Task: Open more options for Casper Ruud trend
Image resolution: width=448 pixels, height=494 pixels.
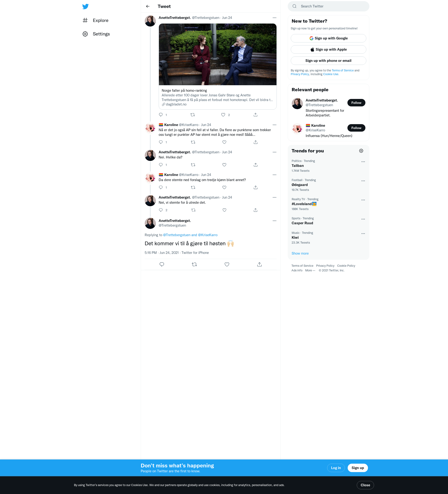Action: point(363,219)
